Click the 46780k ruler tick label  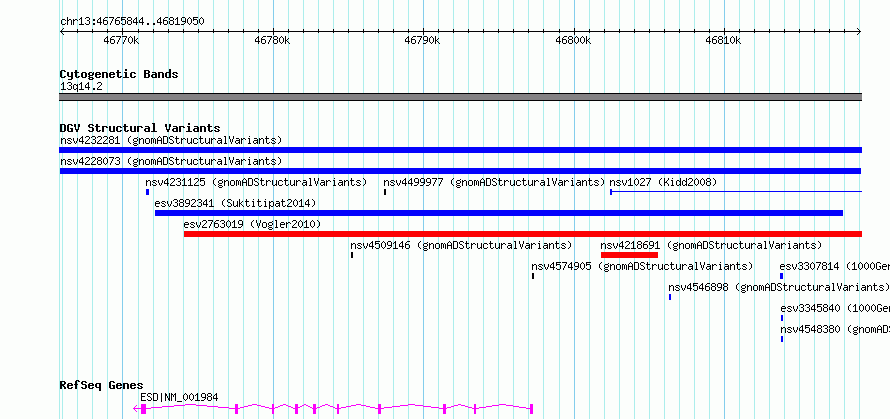point(272,40)
